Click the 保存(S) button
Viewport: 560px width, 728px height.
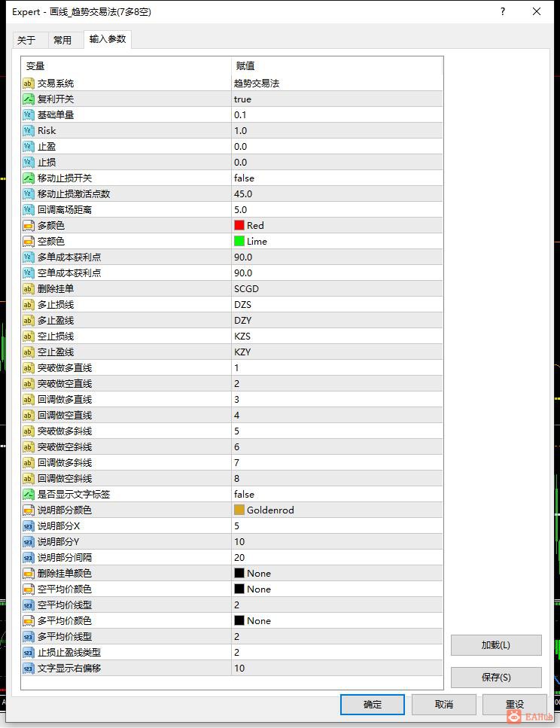click(496, 678)
